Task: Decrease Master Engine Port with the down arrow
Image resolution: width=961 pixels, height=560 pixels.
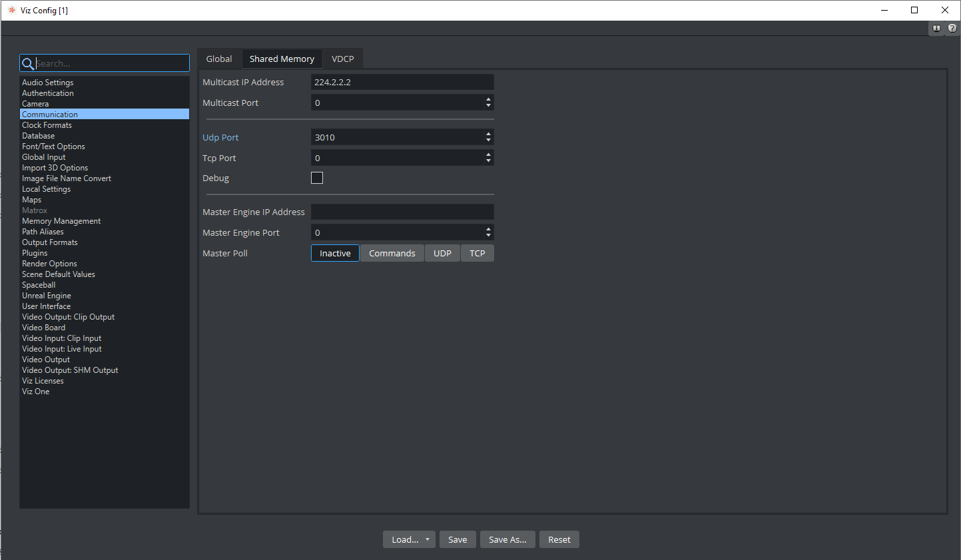Action: point(489,236)
